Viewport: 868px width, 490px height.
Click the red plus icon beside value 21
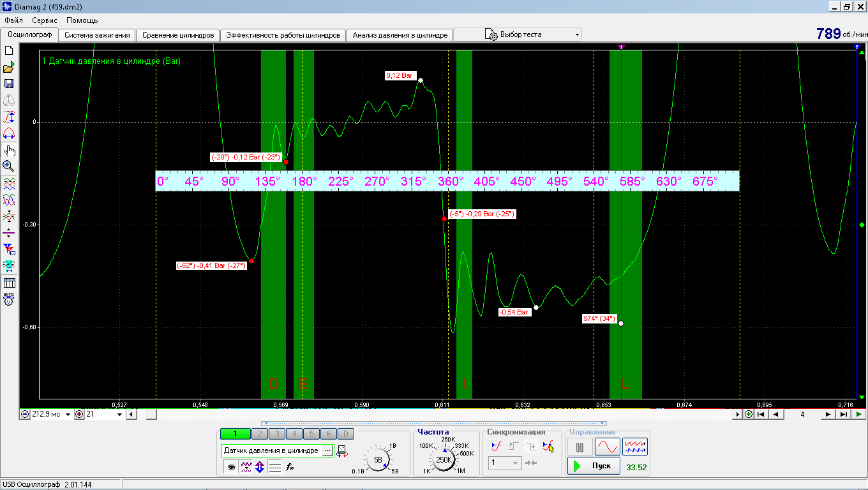pyautogui.click(x=79, y=415)
